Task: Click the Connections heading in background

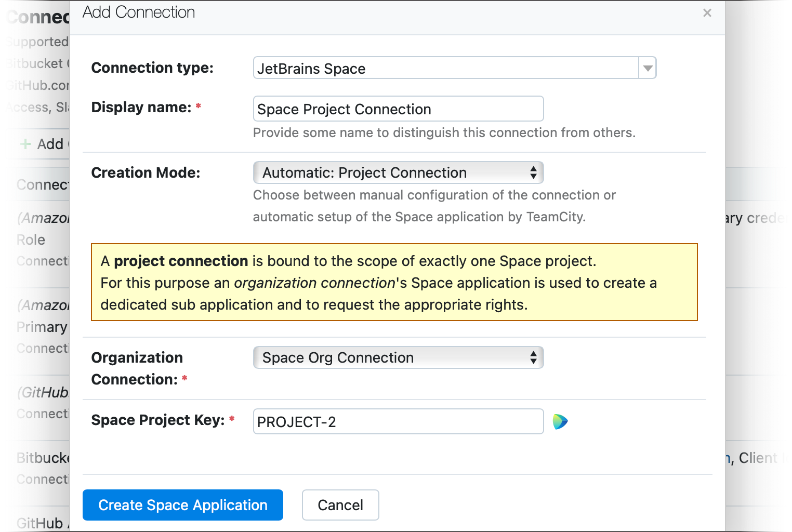Action: tap(36, 17)
